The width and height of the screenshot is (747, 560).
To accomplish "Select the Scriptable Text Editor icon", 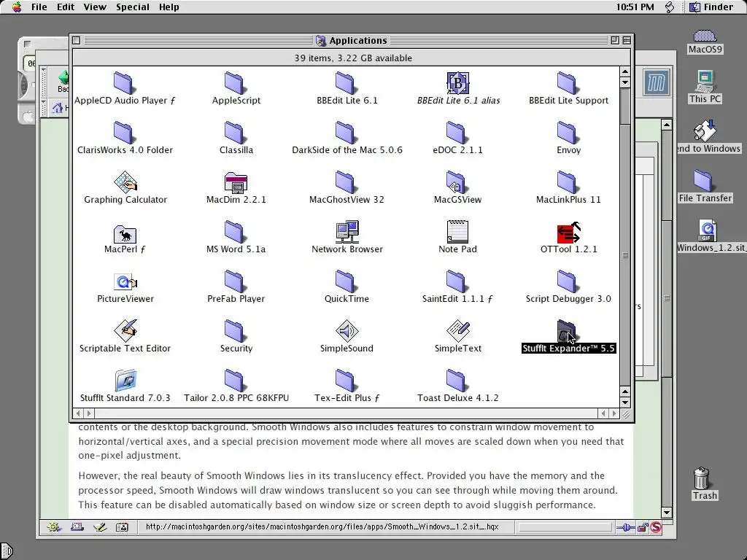I will pos(125,331).
